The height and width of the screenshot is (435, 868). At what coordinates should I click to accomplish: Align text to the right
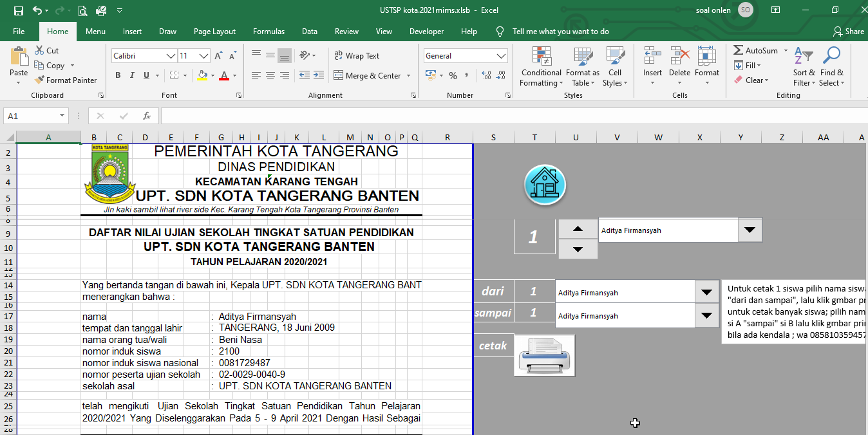point(284,75)
